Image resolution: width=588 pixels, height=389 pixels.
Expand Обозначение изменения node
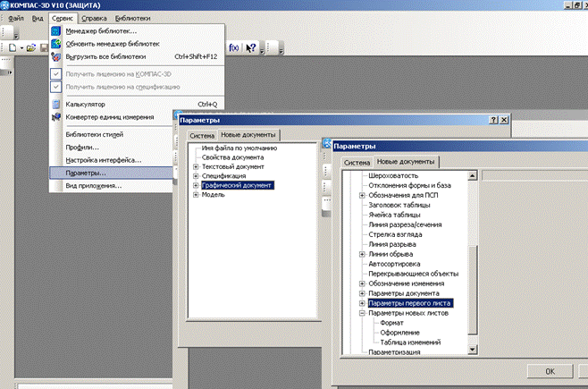click(362, 283)
